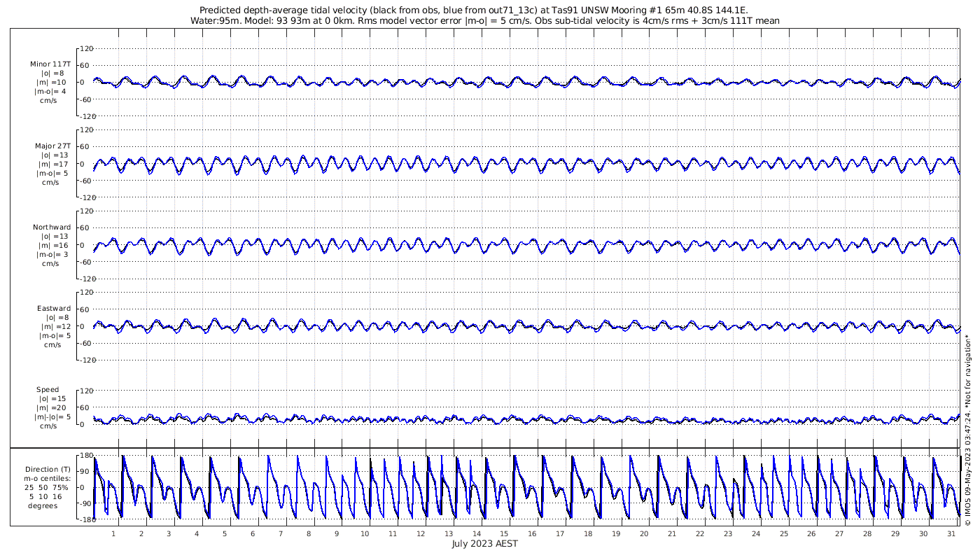
Task: Click day 25 tick label on x-axis
Action: click(783, 533)
